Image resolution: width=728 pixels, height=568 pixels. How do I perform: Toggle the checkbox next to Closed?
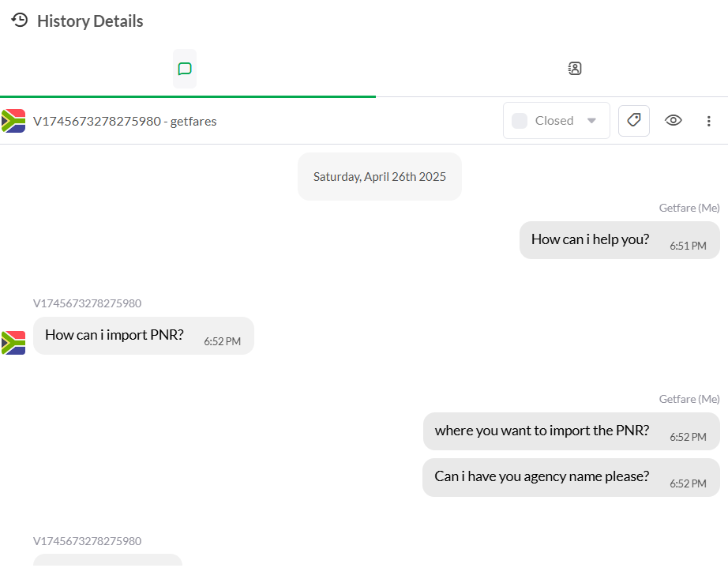click(x=520, y=121)
